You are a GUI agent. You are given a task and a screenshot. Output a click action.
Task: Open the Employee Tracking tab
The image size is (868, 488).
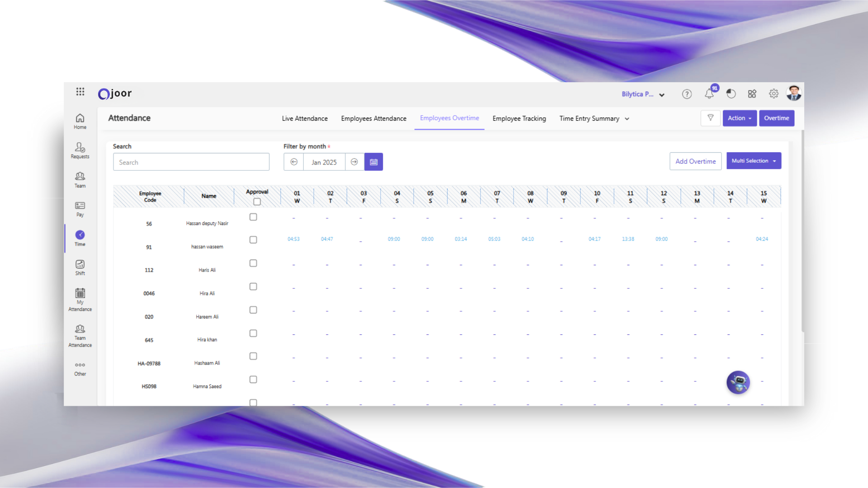[x=519, y=118]
